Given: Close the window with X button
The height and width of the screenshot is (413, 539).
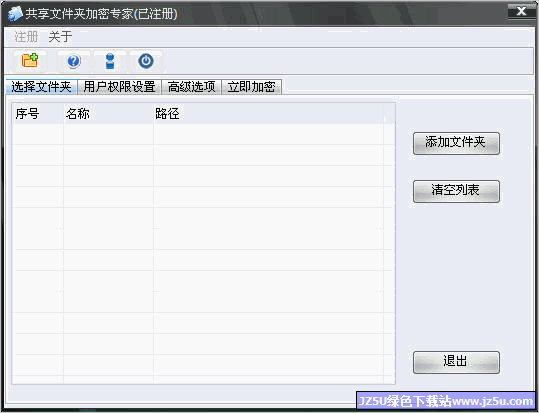Looking at the screenshot, I should tap(521, 12).
